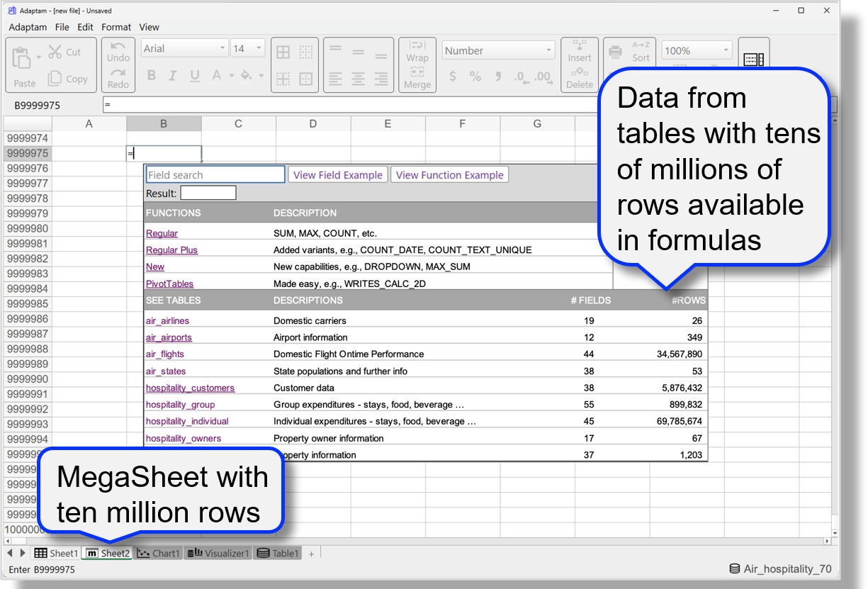This screenshot has width=868, height=589.
Task: Toggle italic formatting
Action: tap(172, 76)
